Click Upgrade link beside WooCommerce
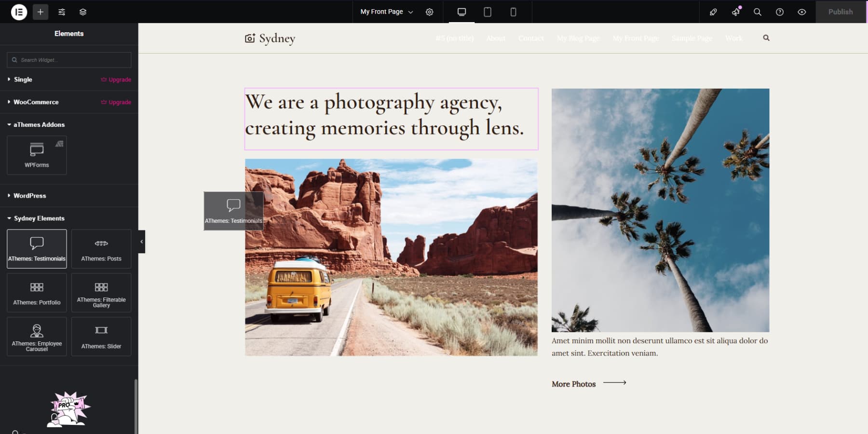Viewport: 868px width, 434px height. click(116, 102)
